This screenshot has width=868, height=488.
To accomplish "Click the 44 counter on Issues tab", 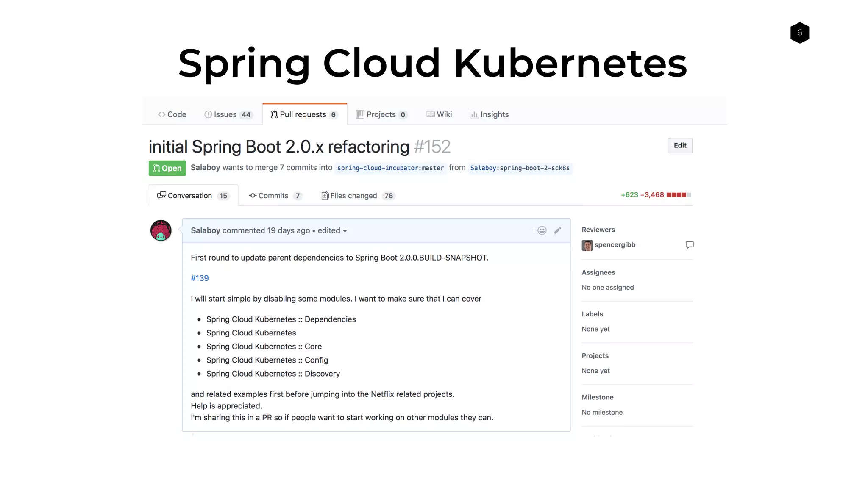I will click(246, 115).
